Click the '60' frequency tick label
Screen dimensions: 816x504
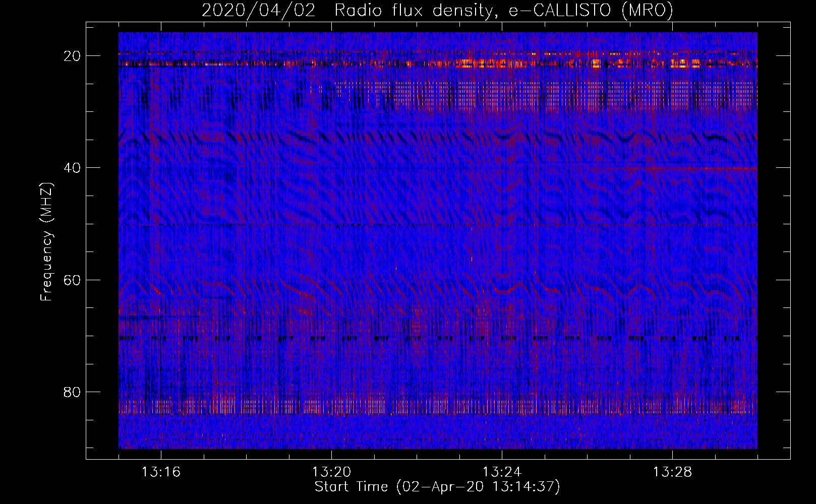coord(73,280)
